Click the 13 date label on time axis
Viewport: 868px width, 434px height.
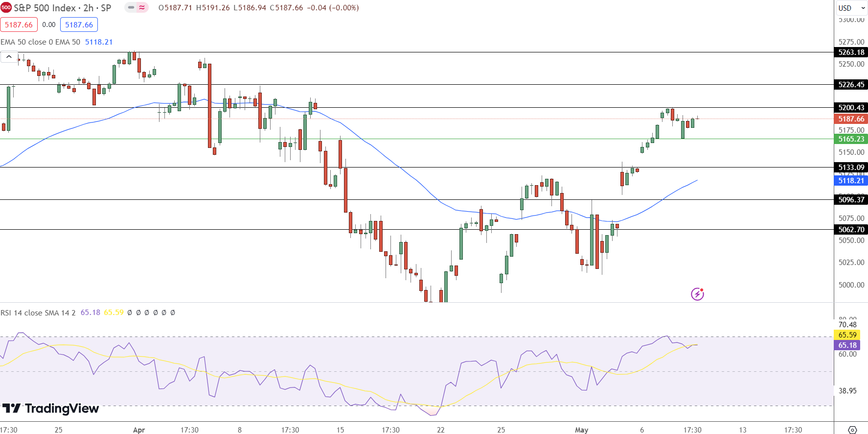point(743,430)
